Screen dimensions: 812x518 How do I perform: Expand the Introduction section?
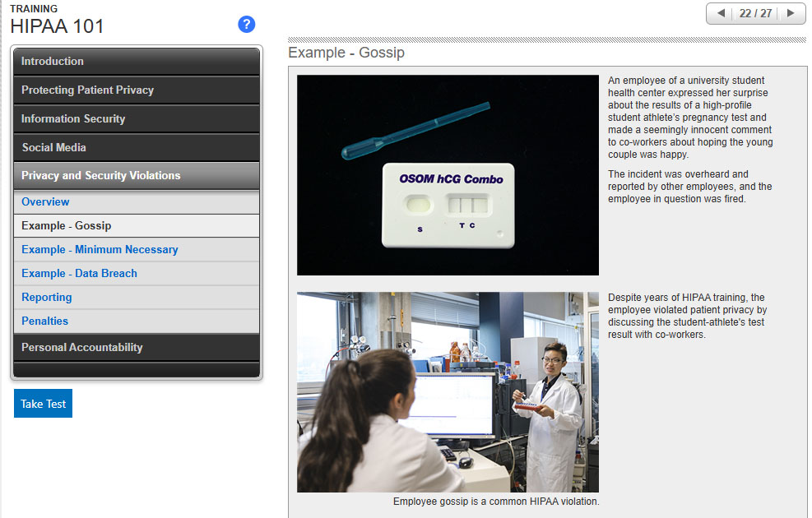(x=136, y=62)
